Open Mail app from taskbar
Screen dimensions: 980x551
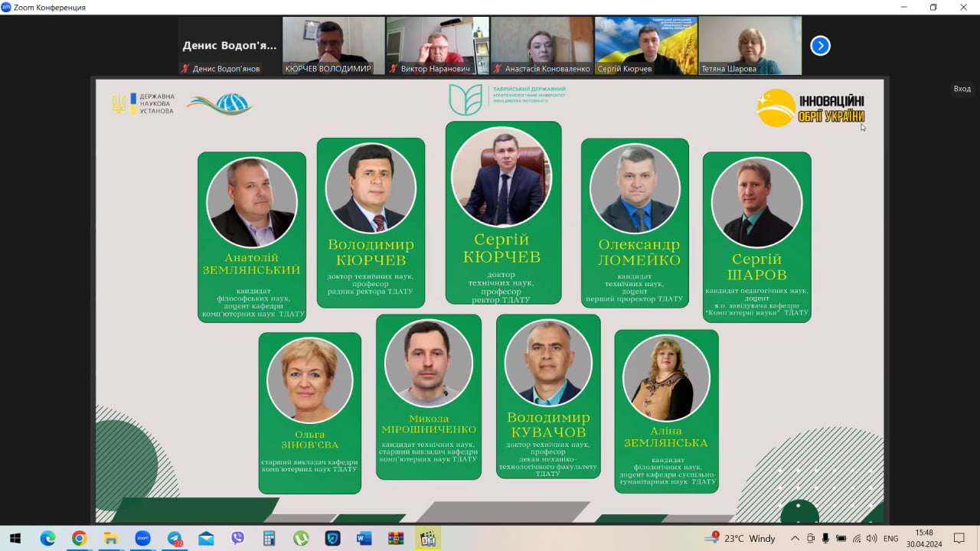(x=206, y=538)
